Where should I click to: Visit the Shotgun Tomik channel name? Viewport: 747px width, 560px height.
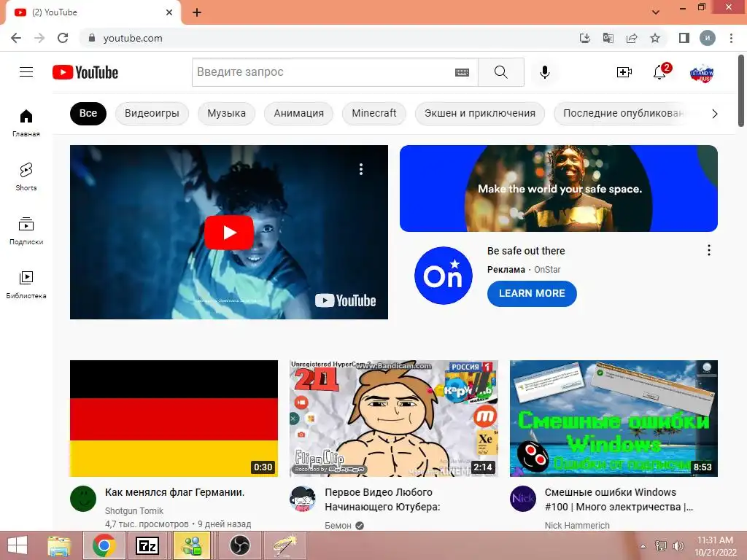click(134, 511)
